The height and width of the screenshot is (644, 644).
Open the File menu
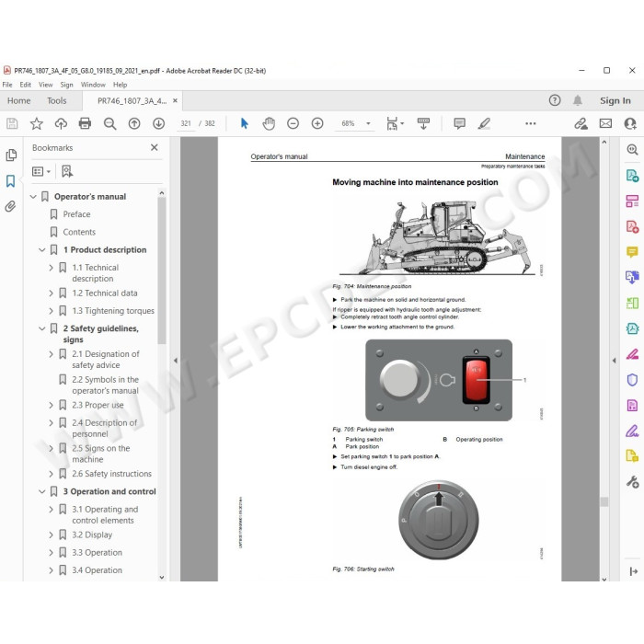click(x=7, y=85)
